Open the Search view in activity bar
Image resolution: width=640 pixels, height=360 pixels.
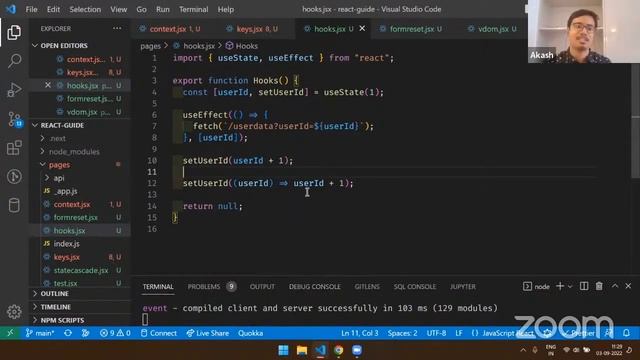(14, 61)
